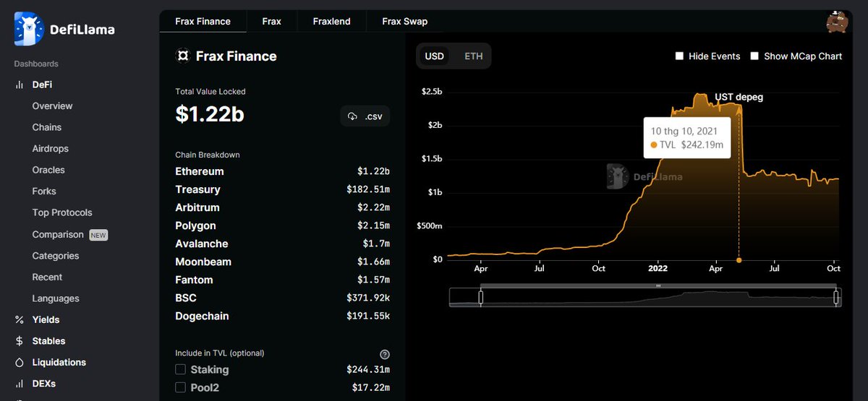Open the Fraxlend tab
Viewport: 868px width, 401px height.
click(x=331, y=21)
